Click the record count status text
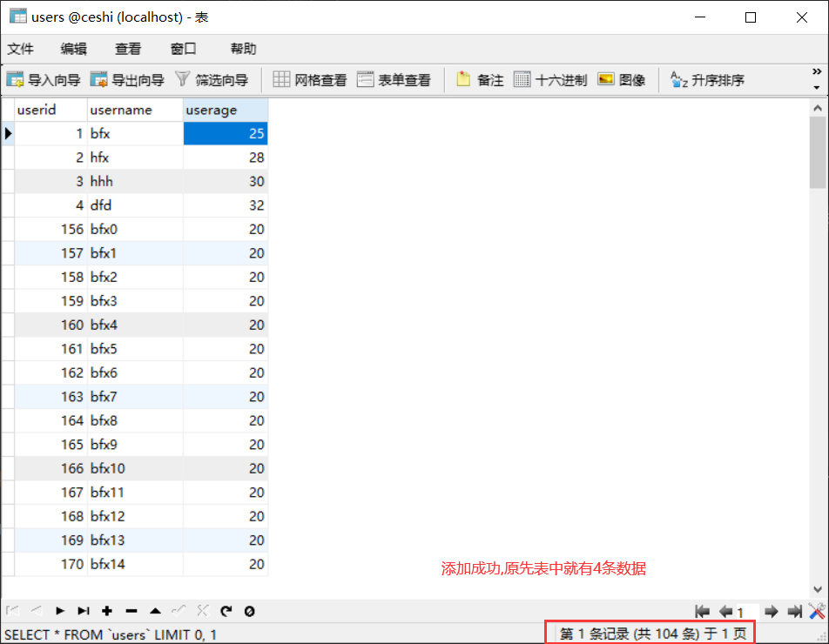 pos(653,634)
